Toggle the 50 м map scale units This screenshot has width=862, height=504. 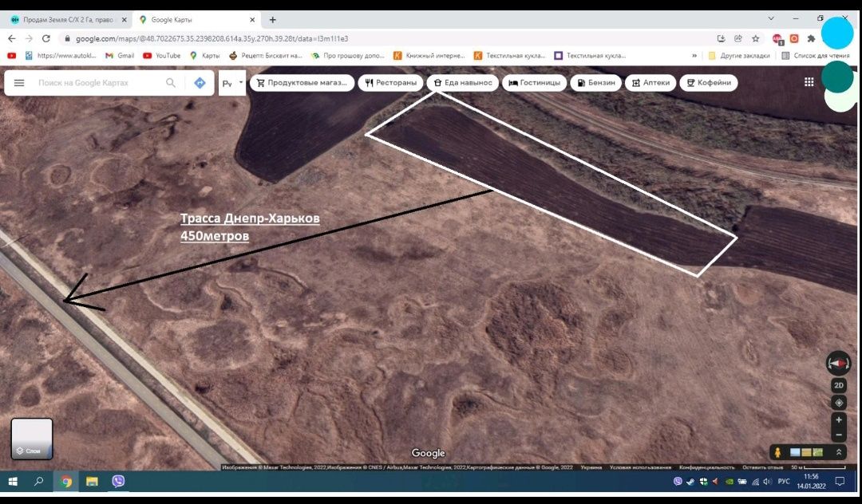817,467
